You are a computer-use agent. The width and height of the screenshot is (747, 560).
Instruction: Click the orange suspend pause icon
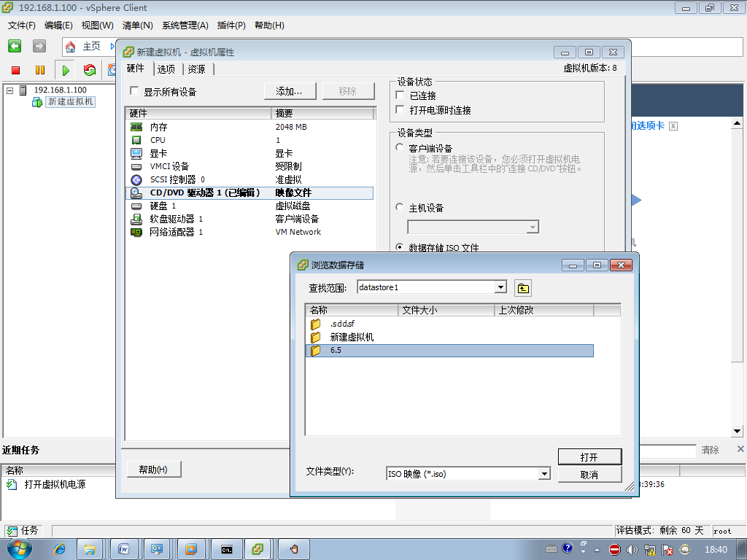[40, 71]
